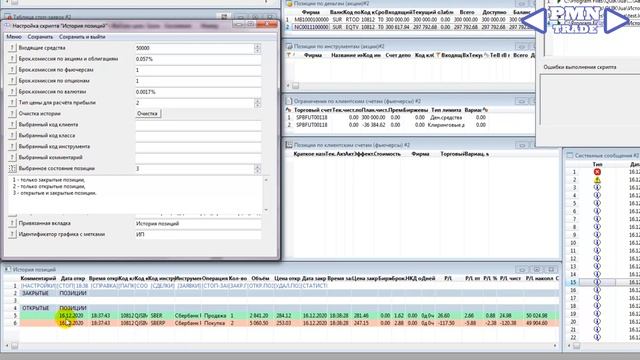
Task: Open help for Брок.комиссия по фьючерсам
Action: tap(12, 70)
